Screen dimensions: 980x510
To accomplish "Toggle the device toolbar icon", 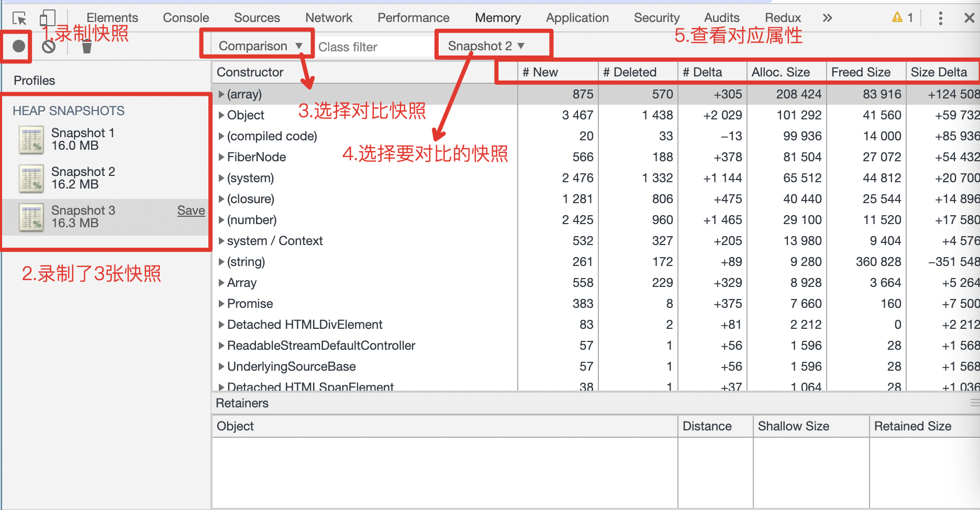I will pyautogui.click(x=47, y=18).
